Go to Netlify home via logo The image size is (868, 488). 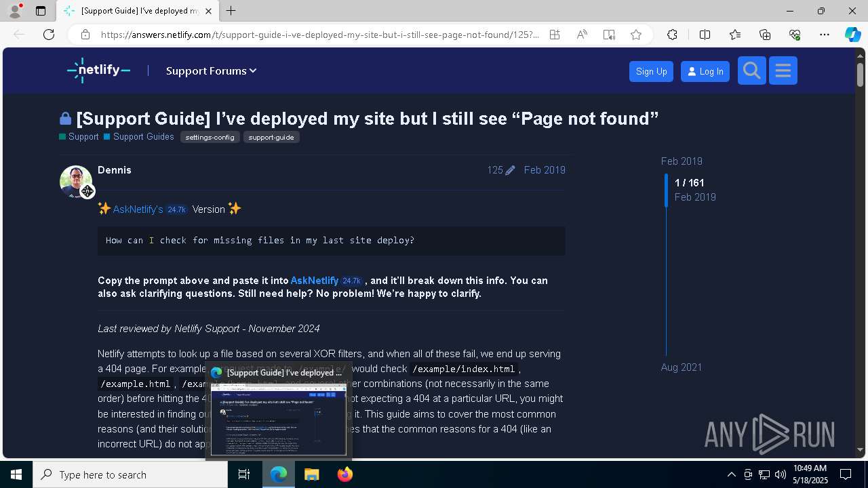98,70
